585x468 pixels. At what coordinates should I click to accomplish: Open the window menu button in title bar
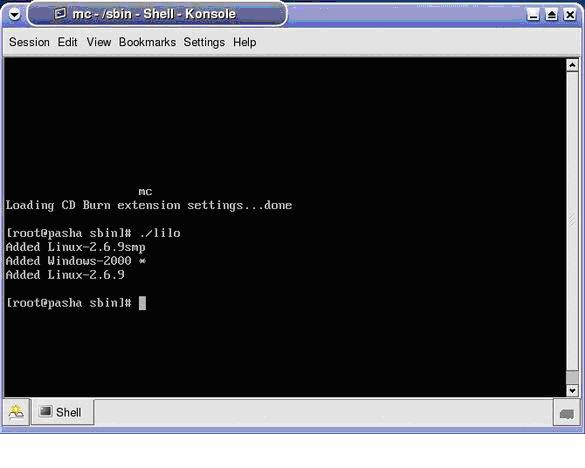[x=15, y=15]
